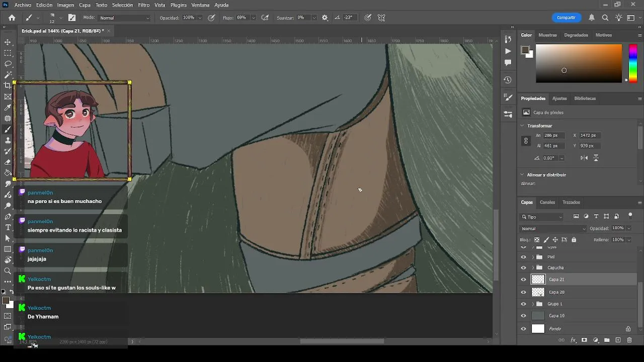Open the Filtro menu
644x362 pixels.
(x=144, y=5)
